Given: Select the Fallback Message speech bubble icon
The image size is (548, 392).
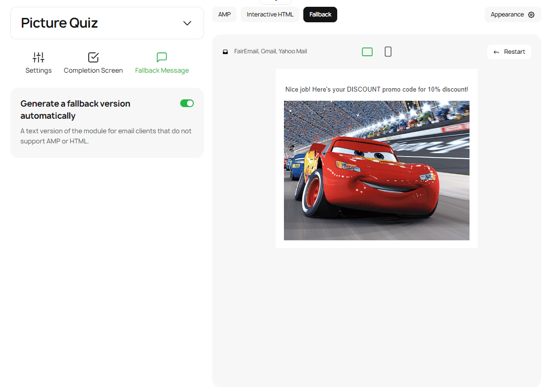Looking at the screenshot, I should coord(162,58).
